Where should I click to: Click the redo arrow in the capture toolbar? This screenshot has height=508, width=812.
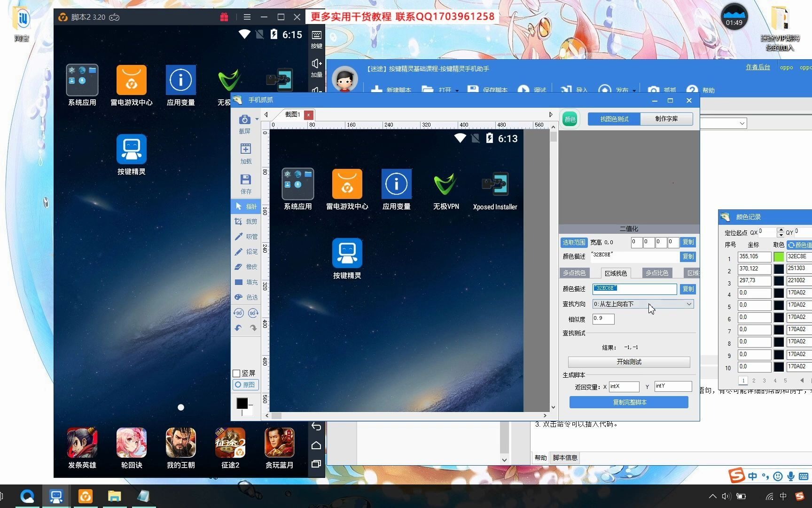(x=253, y=328)
